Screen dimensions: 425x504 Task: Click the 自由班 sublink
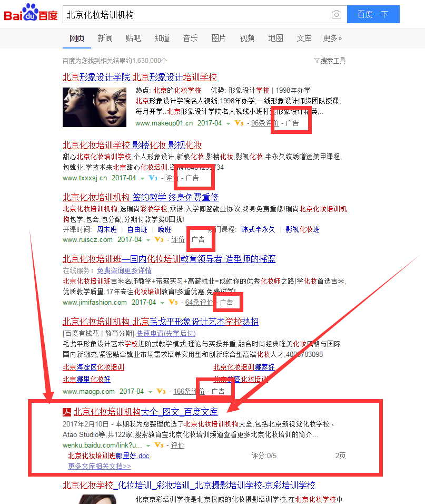(137, 229)
